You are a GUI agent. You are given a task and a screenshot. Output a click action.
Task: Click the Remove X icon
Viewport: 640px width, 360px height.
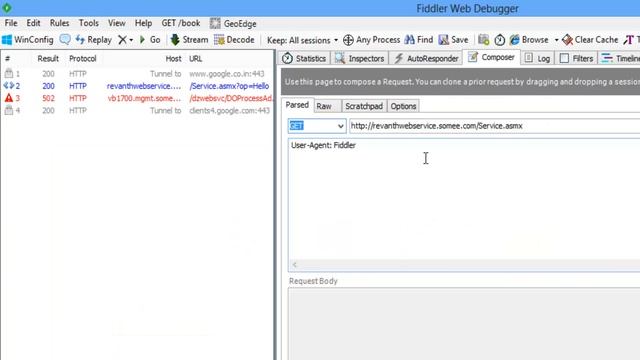(122, 40)
